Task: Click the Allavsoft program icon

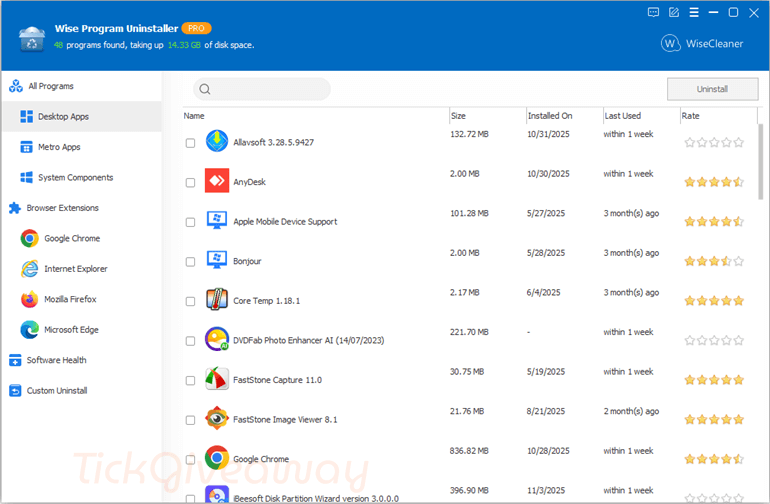Action: (x=217, y=141)
